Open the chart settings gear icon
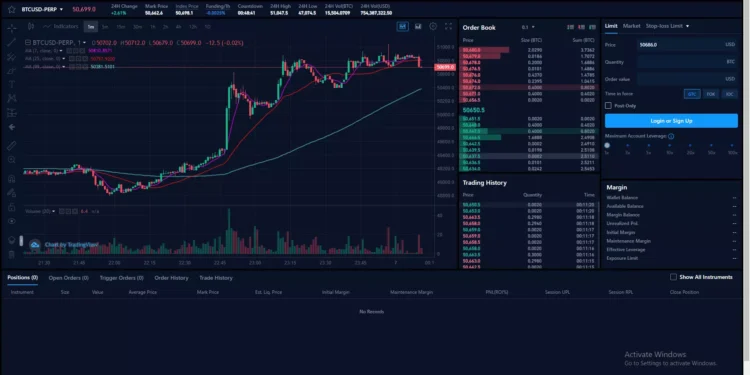750x375 pixels. point(433,27)
